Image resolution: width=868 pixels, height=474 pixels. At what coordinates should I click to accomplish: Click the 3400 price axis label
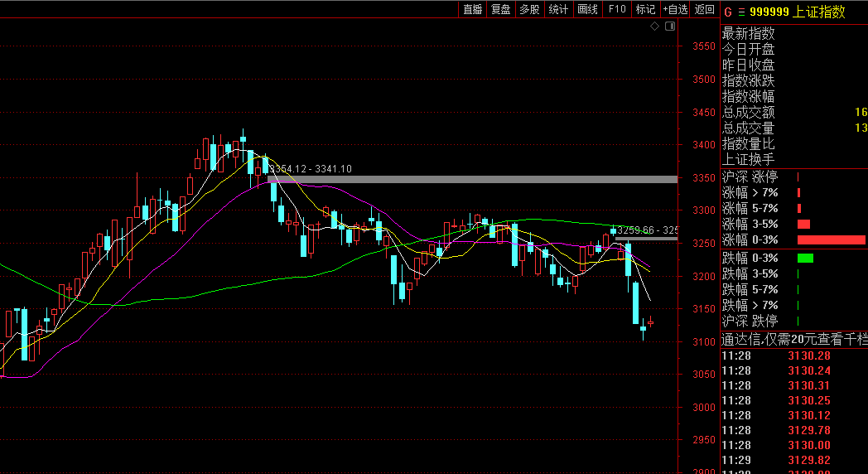(x=704, y=144)
